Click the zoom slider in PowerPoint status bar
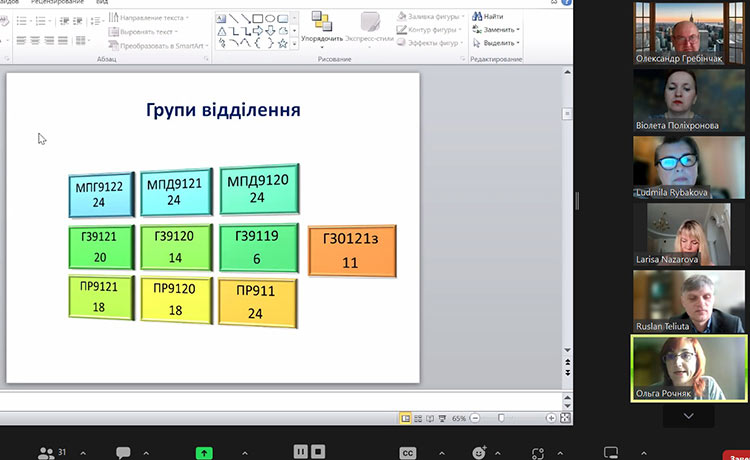The height and width of the screenshot is (460, 750). click(x=502, y=417)
